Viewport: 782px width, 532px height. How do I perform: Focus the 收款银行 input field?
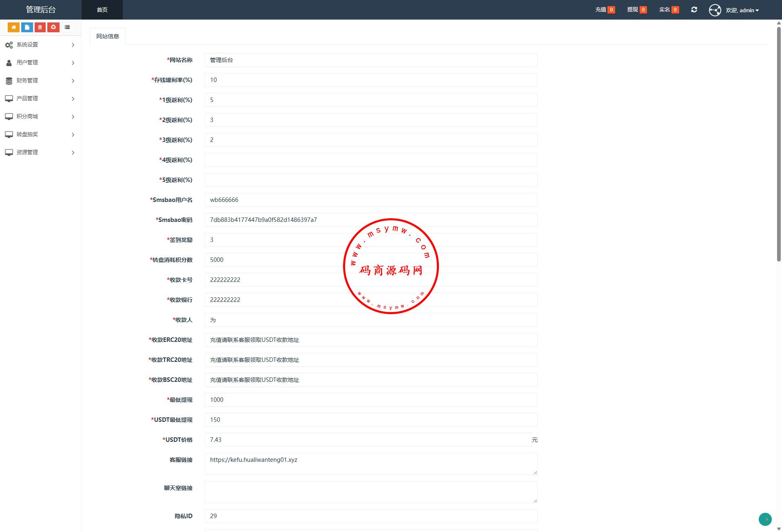(x=371, y=300)
